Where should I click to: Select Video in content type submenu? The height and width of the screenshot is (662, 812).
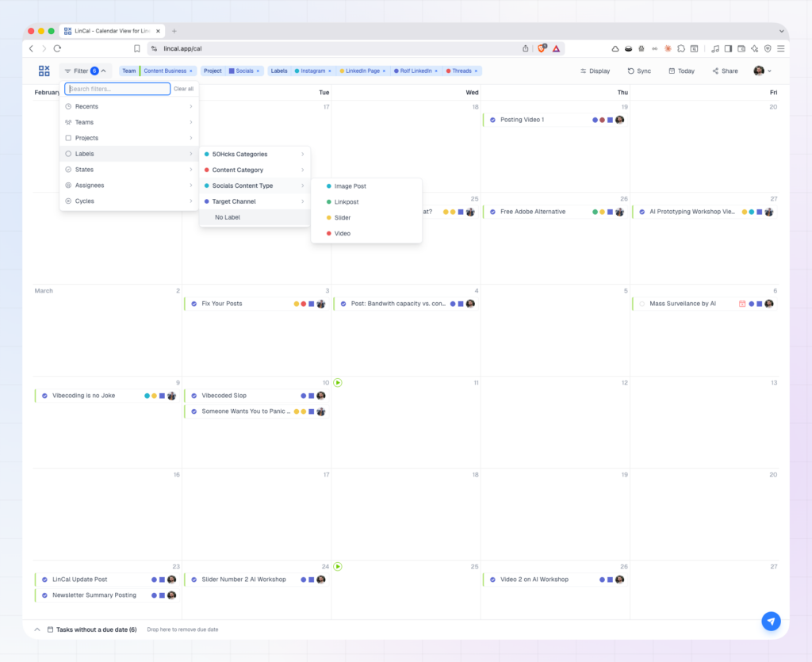coord(342,234)
